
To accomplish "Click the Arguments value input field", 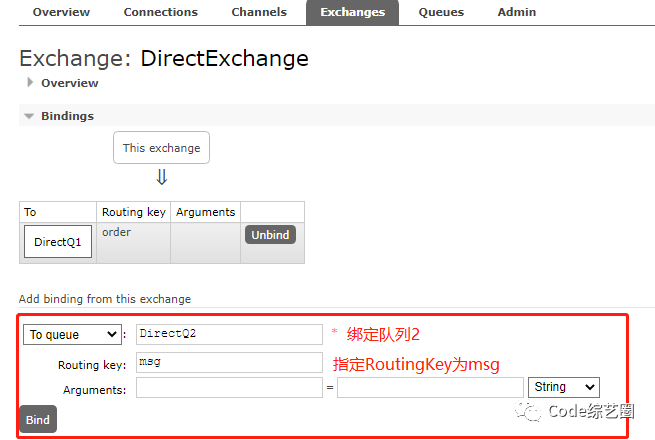I will [x=430, y=387].
